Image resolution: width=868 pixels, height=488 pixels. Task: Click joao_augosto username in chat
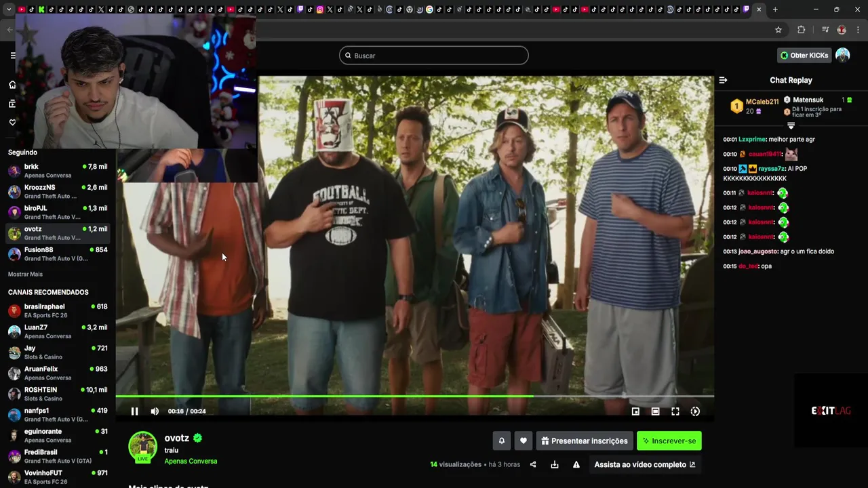pyautogui.click(x=758, y=251)
